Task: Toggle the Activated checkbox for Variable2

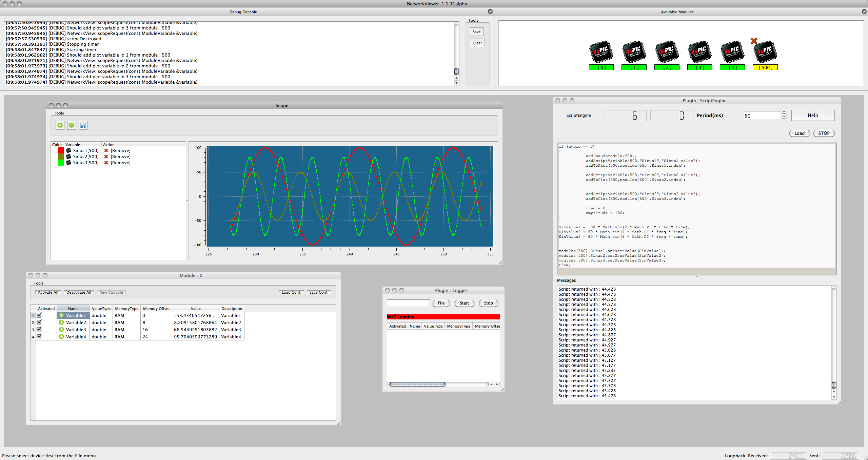Action: tap(39, 322)
